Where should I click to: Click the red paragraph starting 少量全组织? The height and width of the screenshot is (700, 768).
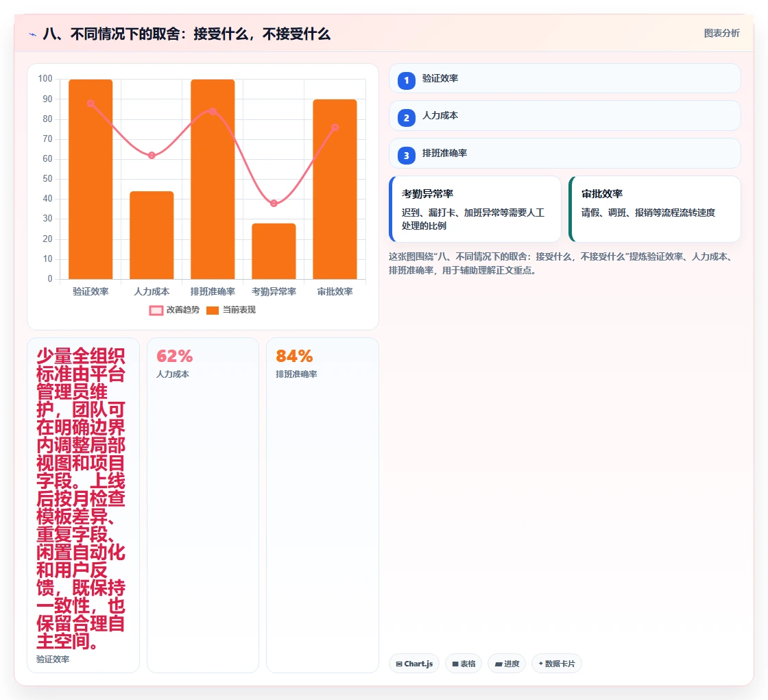tap(81, 498)
